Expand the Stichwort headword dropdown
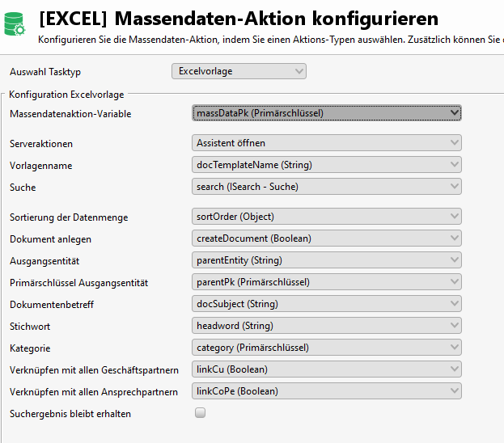This screenshot has width=504, height=443. coord(327,326)
